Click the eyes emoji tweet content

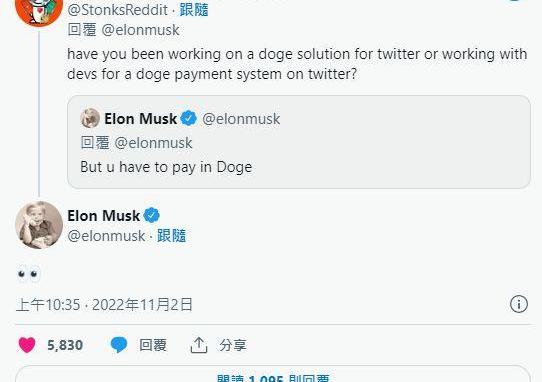tap(28, 274)
